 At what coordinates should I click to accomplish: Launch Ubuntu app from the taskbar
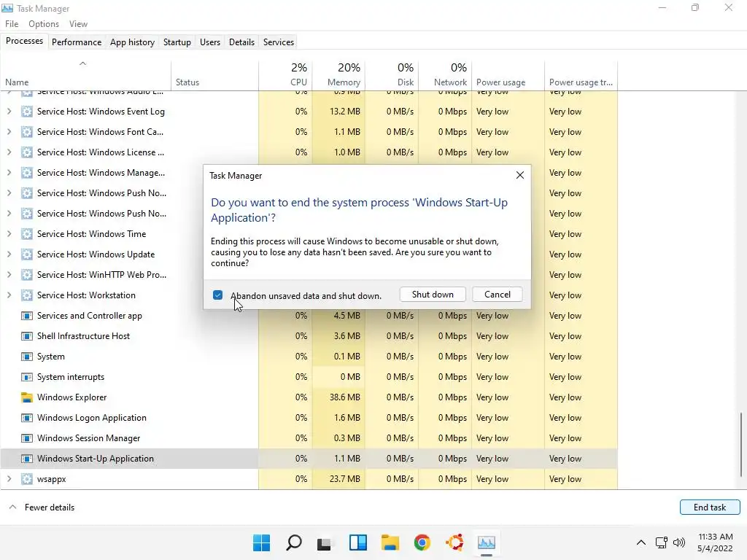point(454,542)
